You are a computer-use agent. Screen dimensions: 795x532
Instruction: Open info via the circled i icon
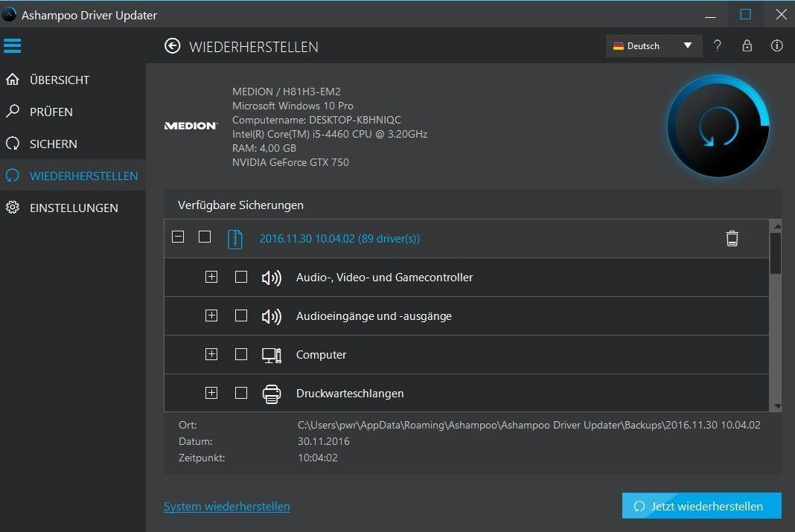pos(776,46)
